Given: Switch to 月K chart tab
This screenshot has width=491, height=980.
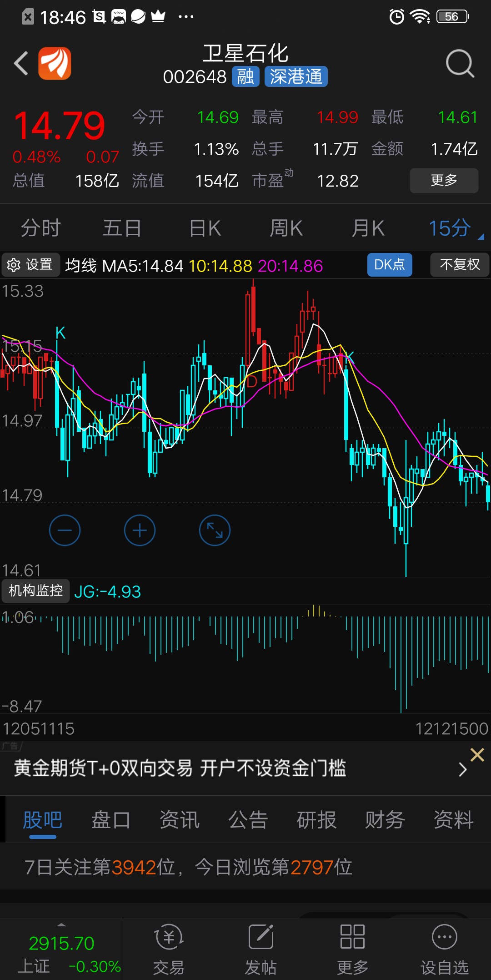Looking at the screenshot, I should (x=368, y=228).
